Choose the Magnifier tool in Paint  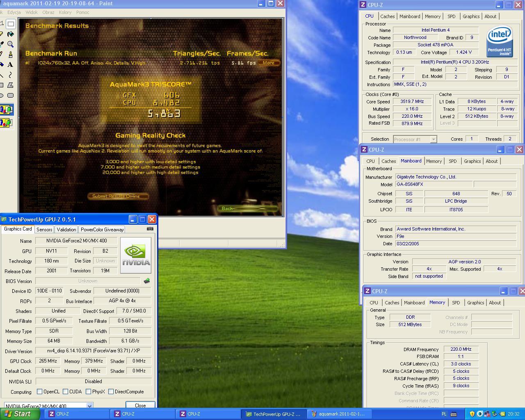(x=11, y=44)
